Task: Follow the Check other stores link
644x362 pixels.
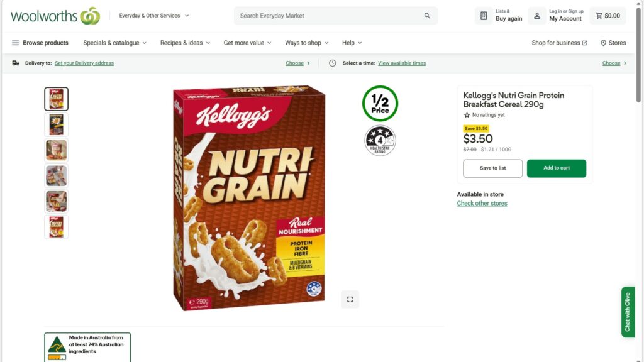Action: 482,204
